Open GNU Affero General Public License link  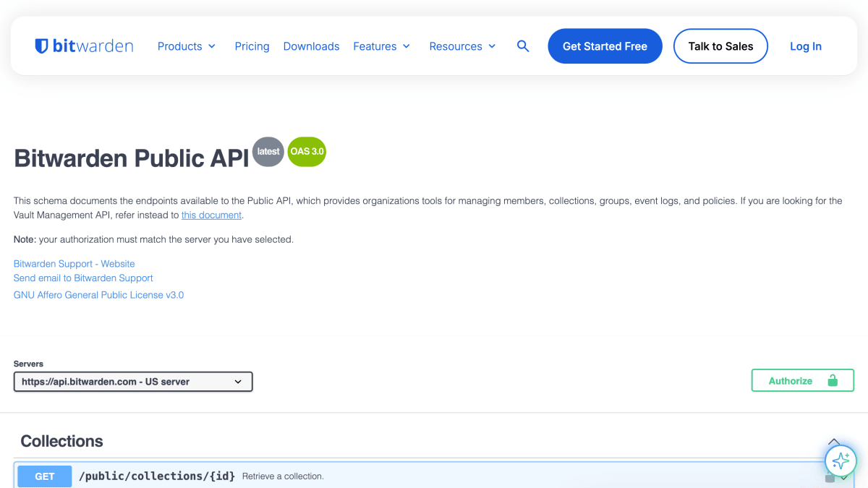[x=98, y=295]
